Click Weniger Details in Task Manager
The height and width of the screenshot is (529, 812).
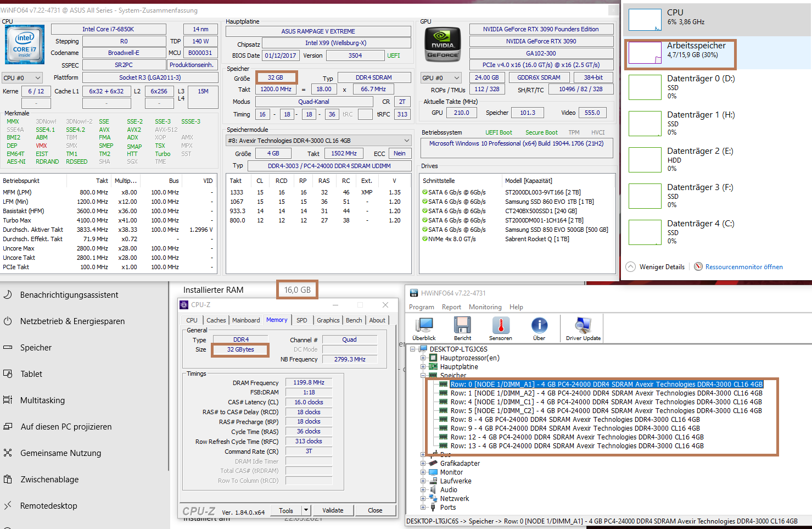point(662,267)
